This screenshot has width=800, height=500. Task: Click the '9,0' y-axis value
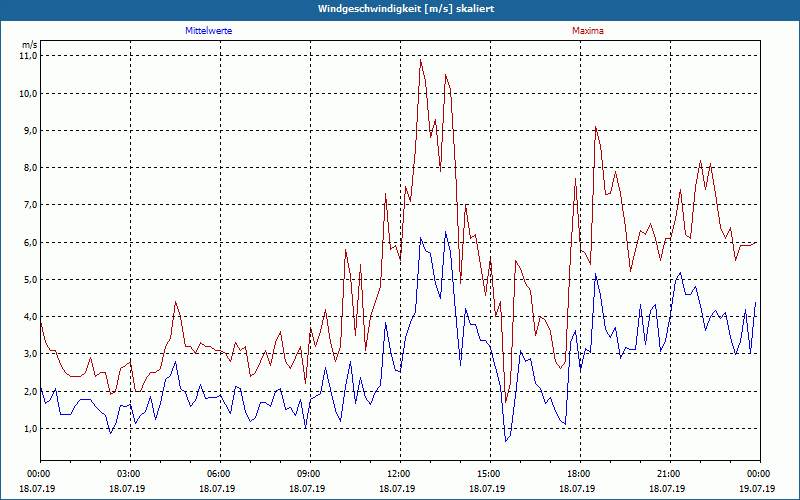[30, 131]
